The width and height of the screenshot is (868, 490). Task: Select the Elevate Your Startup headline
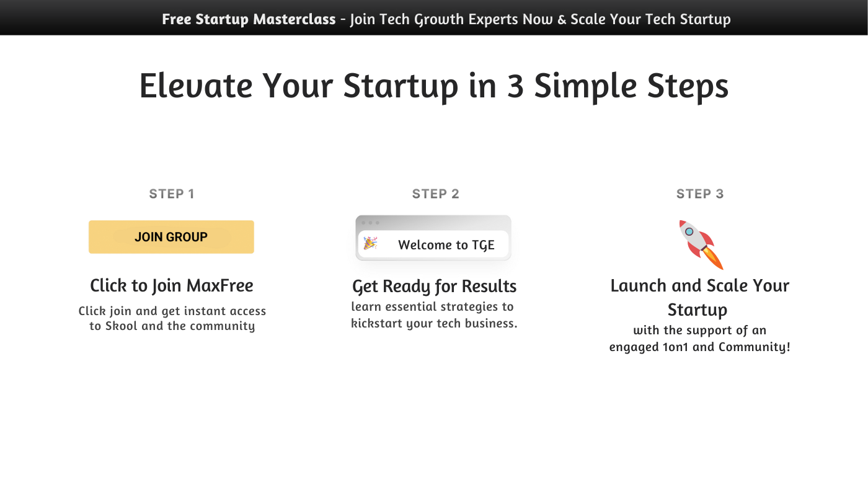[x=433, y=86]
